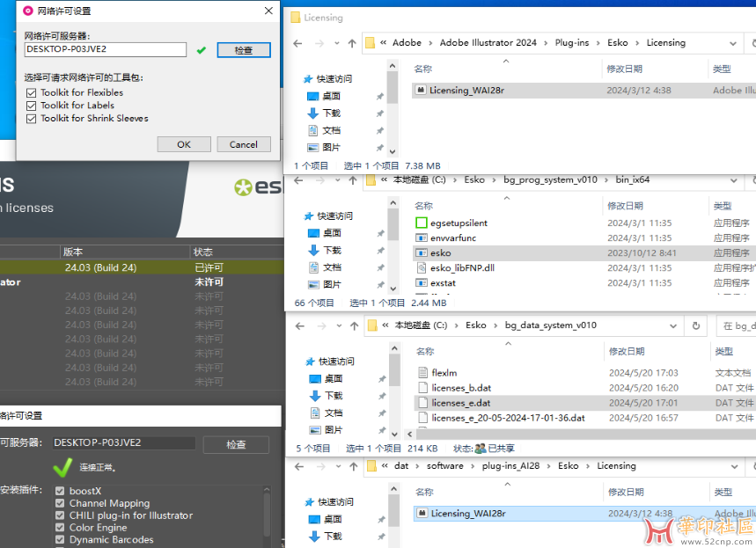Click the search box in bg_data_system_v010 window

[736, 325]
